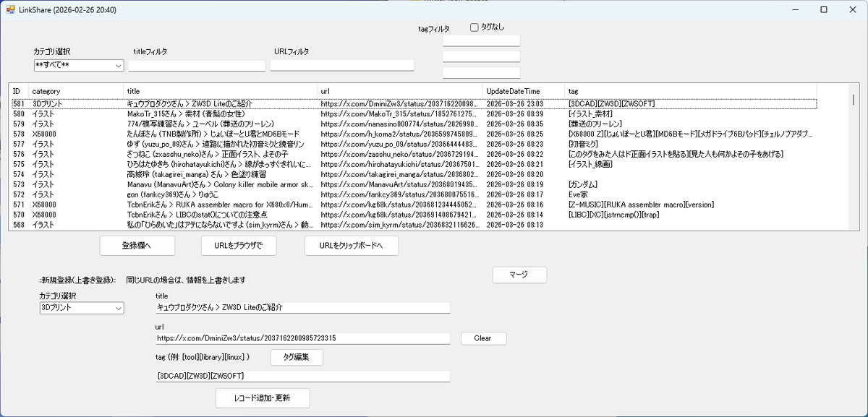Select row 571 RUKA assembler macro entry

click(413, 205)
